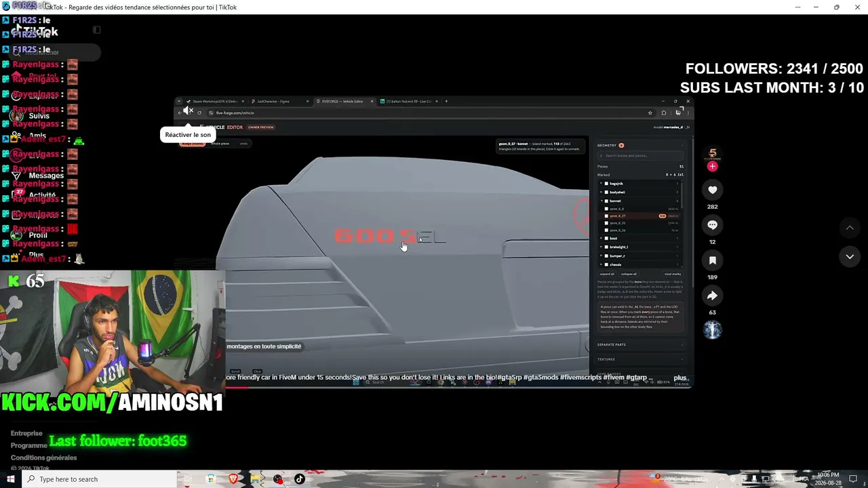Open the red-black app next to File Explorer
This screenshot has height=488, width=868.
278,479
